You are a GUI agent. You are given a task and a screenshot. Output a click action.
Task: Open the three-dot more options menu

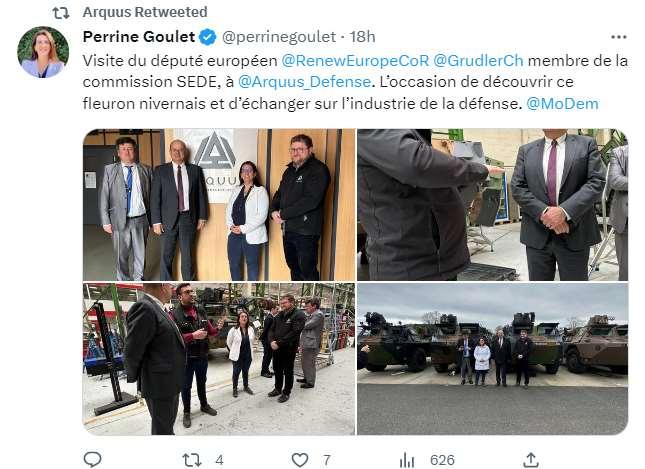[x=619, y=37]
